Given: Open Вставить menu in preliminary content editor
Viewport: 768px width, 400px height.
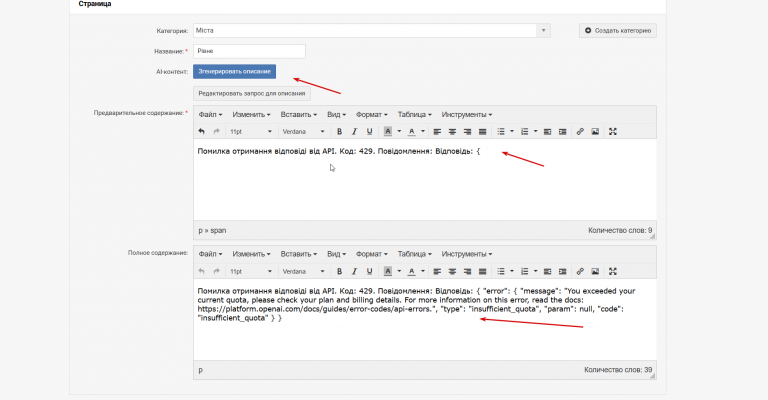Looking at the screenshot, I should coord(299,115).
